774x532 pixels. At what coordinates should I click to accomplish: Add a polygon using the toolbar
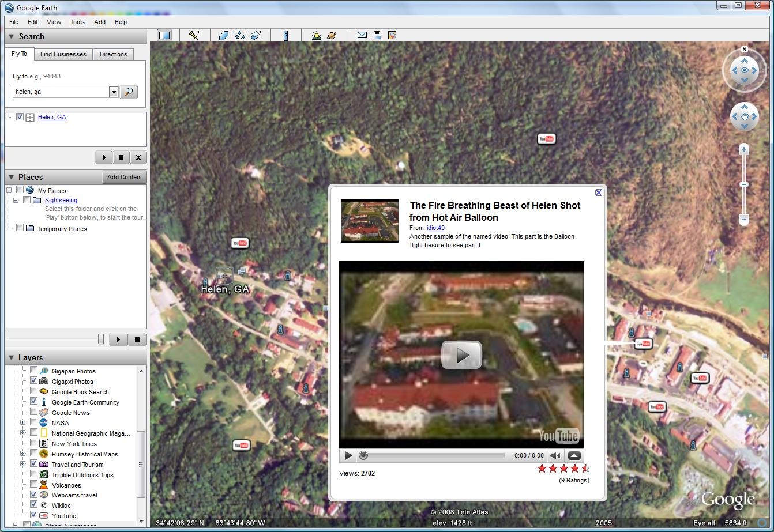point(225,35)
